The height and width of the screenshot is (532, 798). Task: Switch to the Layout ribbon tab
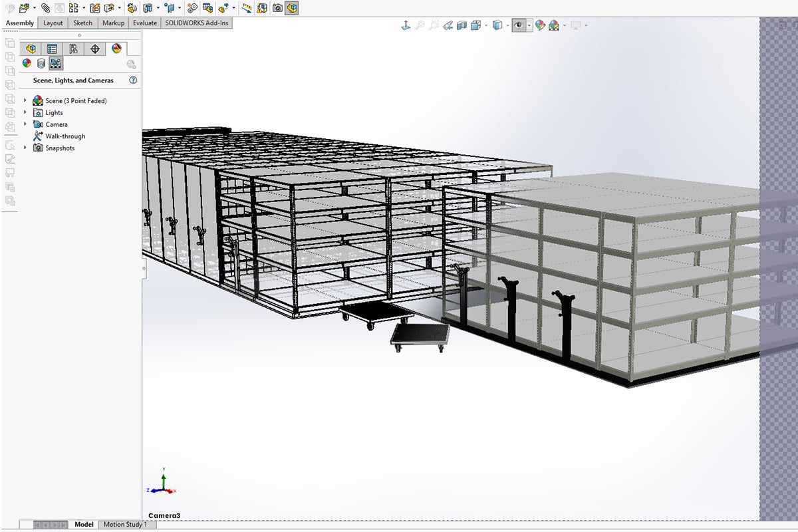[x=53, y=23]
